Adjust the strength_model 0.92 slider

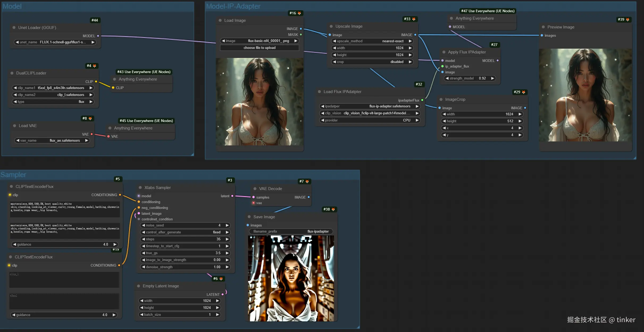[469, 78]
